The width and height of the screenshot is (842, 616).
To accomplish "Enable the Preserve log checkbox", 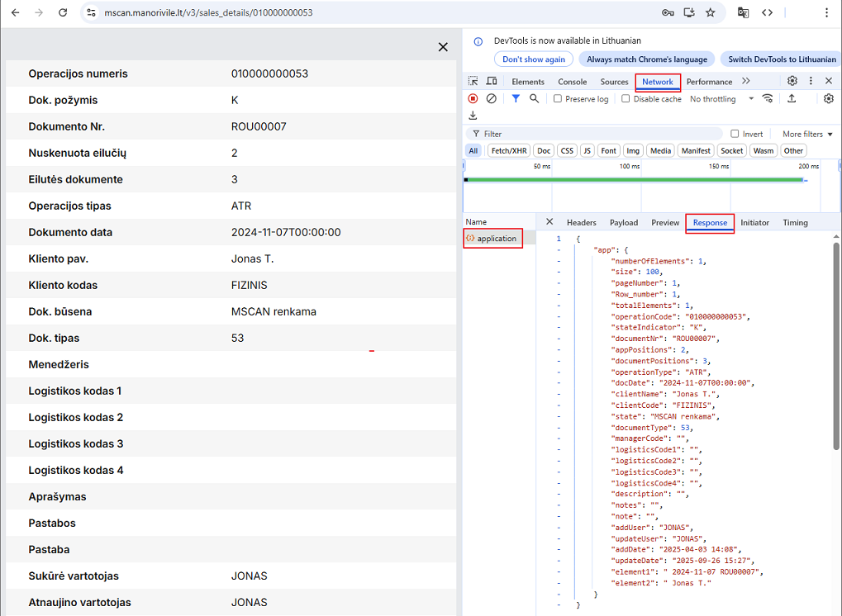I will (559, 99).
